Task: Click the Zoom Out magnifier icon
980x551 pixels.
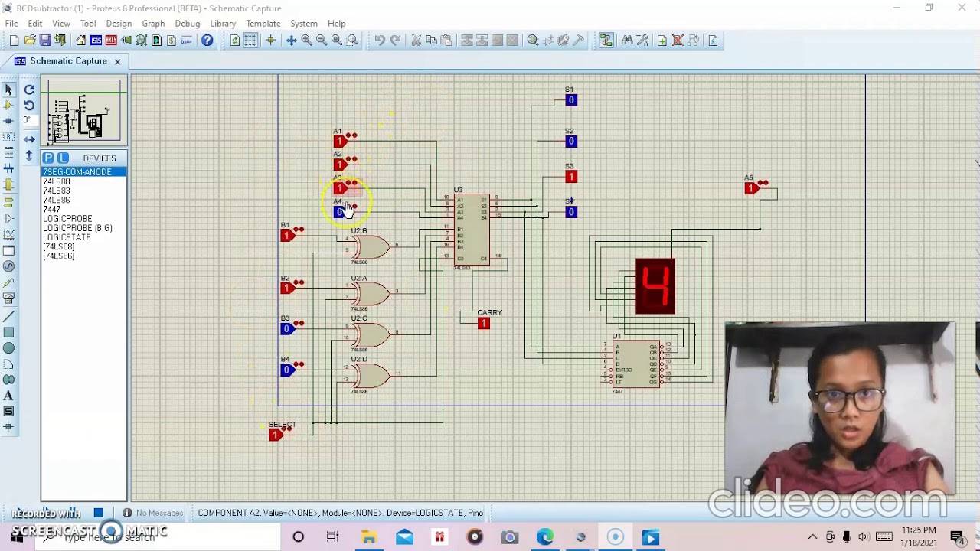Action: click(x=322, y=41)
